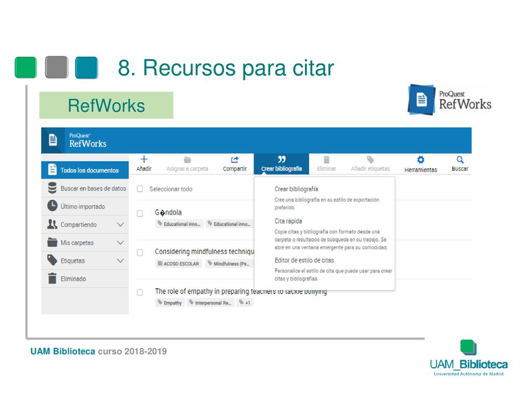Click the Añadir etiquetas tag icon
This screenshot has height=399, width=532.
370,159
